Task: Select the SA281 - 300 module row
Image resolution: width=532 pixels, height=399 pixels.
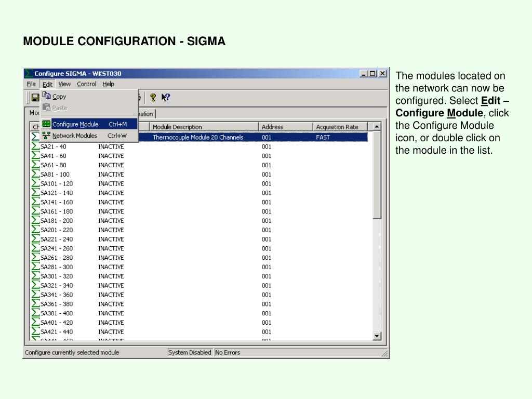Action: 199,267
